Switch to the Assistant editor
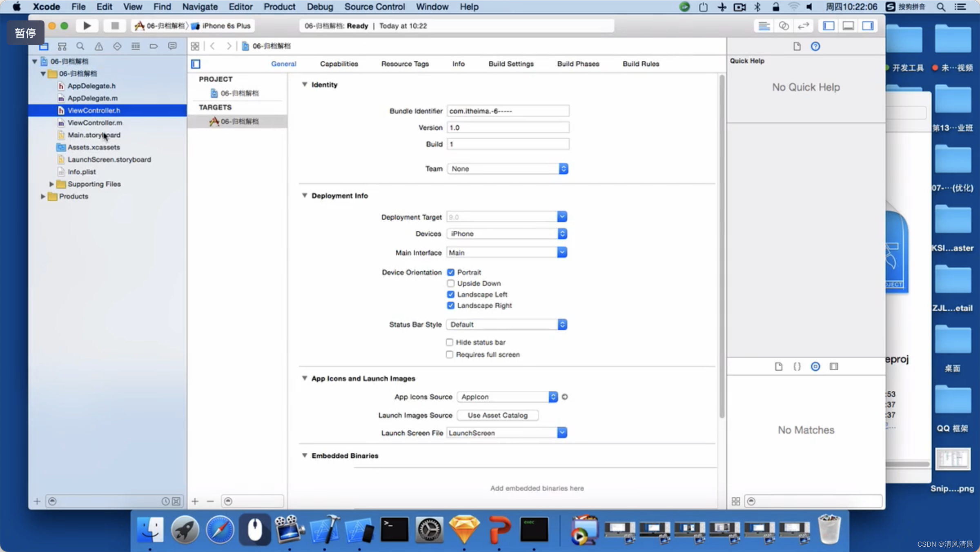Image resolution: width=980 pixels, height=552 pixels. pos(784,26)
